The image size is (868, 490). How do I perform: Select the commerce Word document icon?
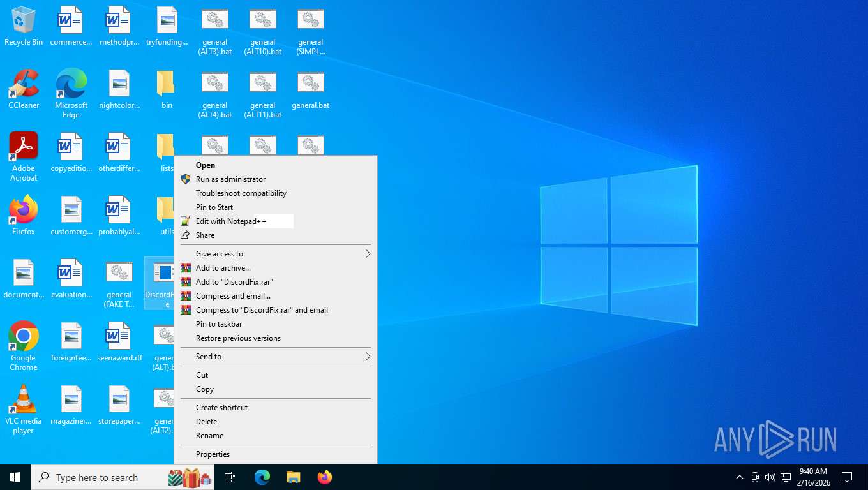(71, 27)
